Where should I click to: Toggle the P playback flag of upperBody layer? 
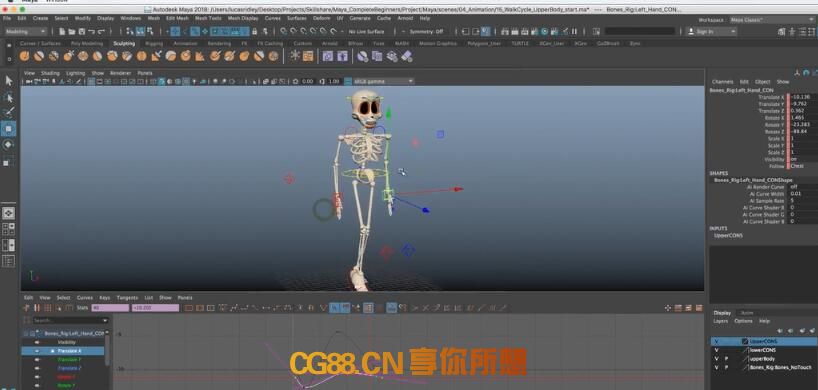(726, 359)
